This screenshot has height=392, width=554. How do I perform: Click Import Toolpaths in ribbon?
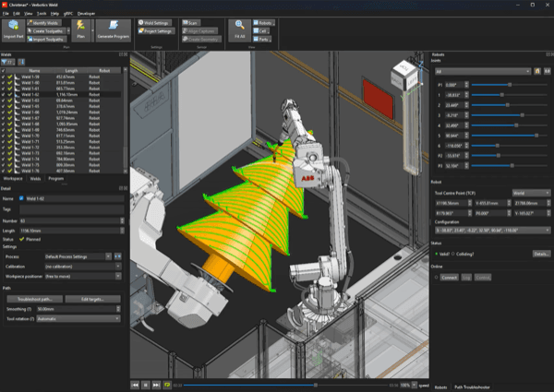tap(46, 39)
